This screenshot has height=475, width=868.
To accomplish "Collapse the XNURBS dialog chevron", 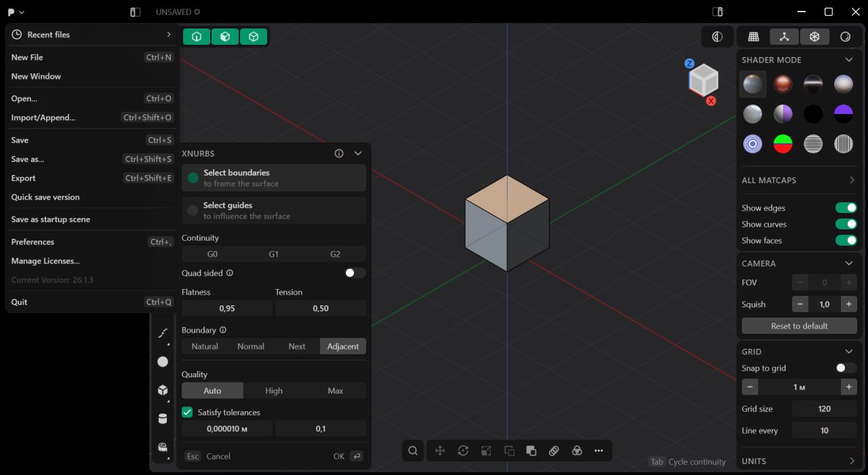I will pyautogui.click(x=358, y=153).
